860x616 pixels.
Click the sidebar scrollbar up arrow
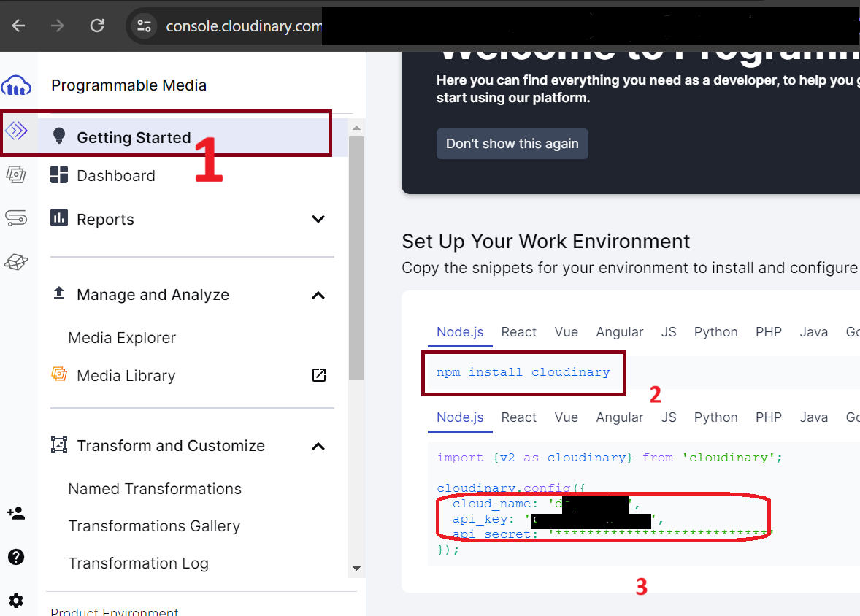pyautogui.click(x=356, y=127)
